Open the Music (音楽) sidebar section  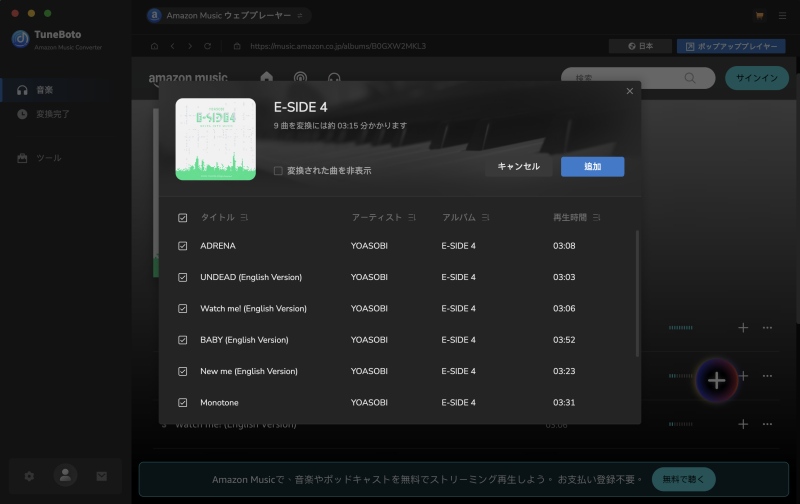tap(65, 90)
